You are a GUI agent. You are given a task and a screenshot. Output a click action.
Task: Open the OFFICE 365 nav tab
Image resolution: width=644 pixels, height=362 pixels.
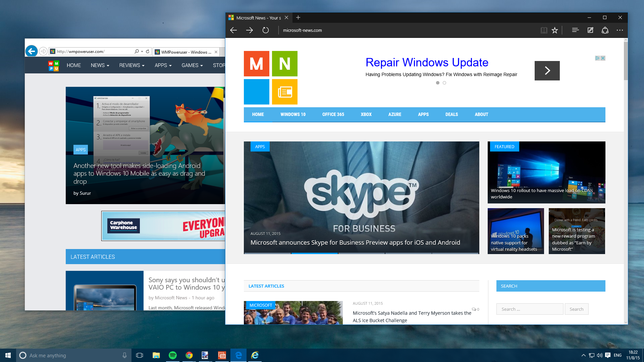333,114
